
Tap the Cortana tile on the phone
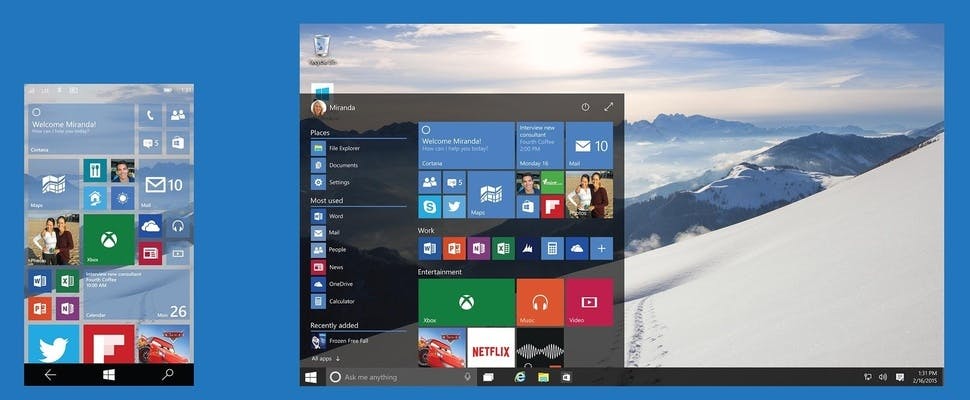point(81,129)
